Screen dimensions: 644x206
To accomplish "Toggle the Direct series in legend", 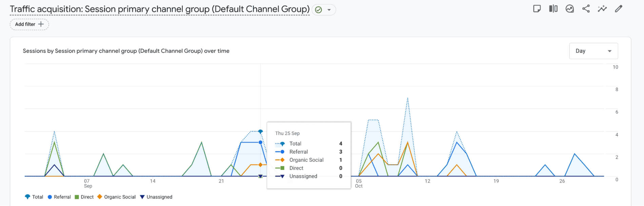I will pyautogui.click(x=84, y=197).
